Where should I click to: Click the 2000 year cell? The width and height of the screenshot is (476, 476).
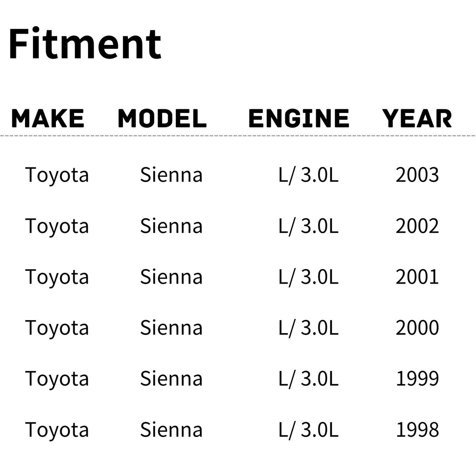click(x=417, y=328)
